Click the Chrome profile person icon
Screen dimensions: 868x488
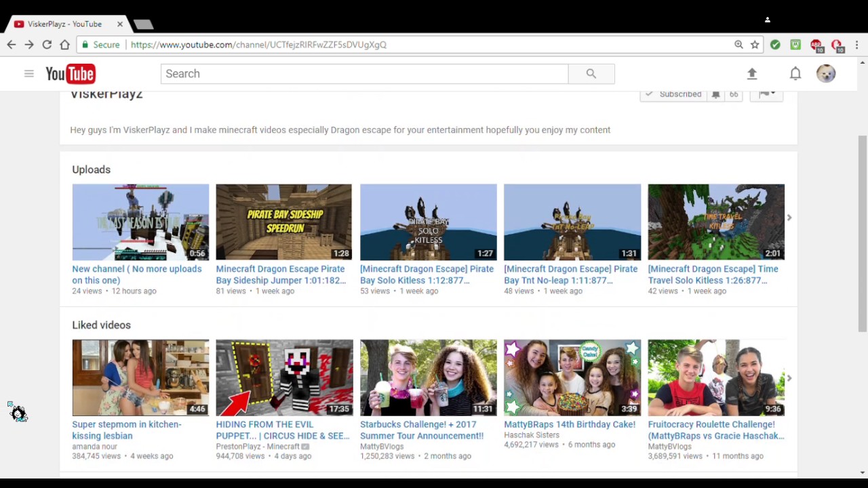(x=768, y=20)
